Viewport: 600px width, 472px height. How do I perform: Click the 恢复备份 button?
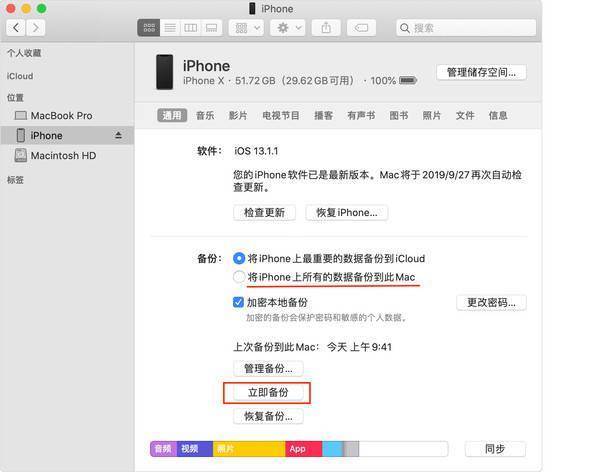(x=268, y=416)
